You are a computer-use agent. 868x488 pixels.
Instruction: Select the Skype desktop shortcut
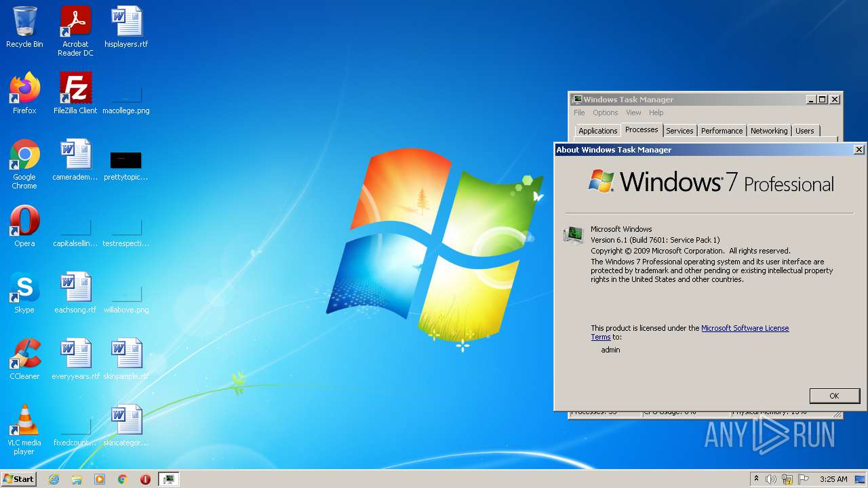click(x=24, y=293)
